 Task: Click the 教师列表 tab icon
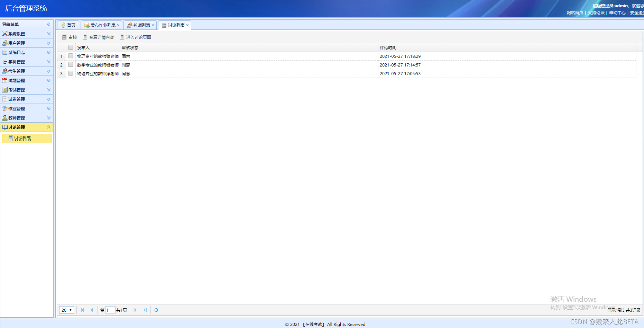tap(130, 25)
